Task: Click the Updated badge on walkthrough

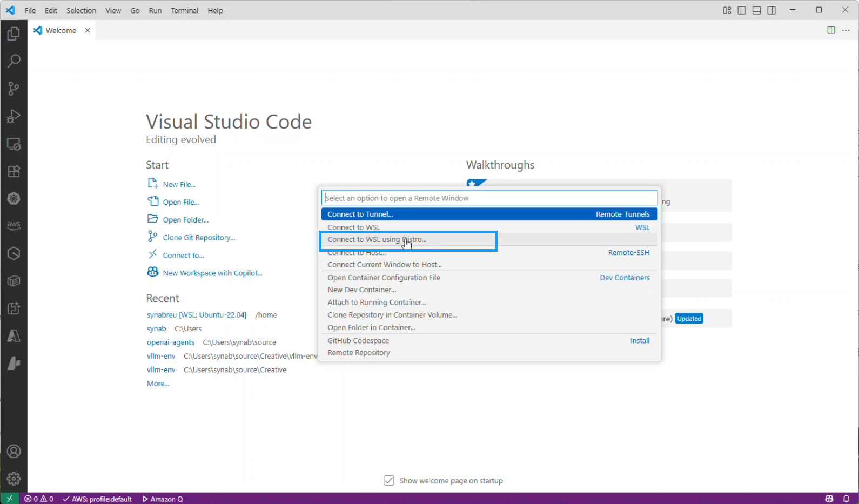Action: [689, 319]
